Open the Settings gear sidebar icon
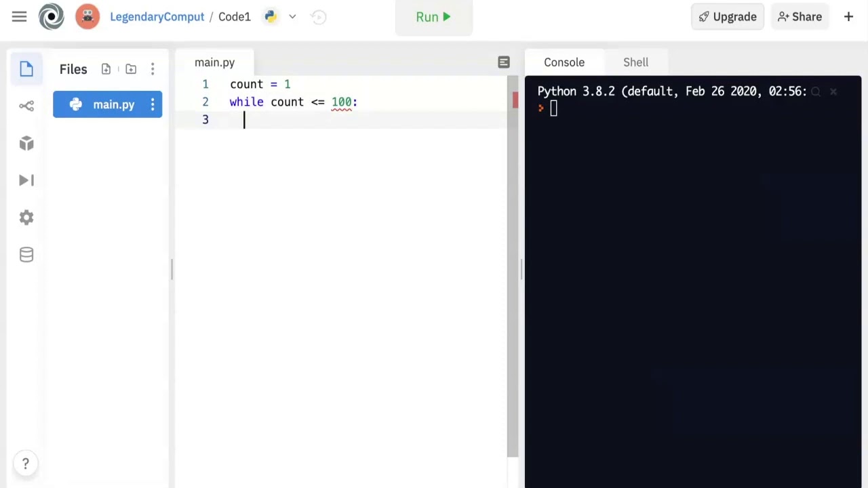 (26, 218)
